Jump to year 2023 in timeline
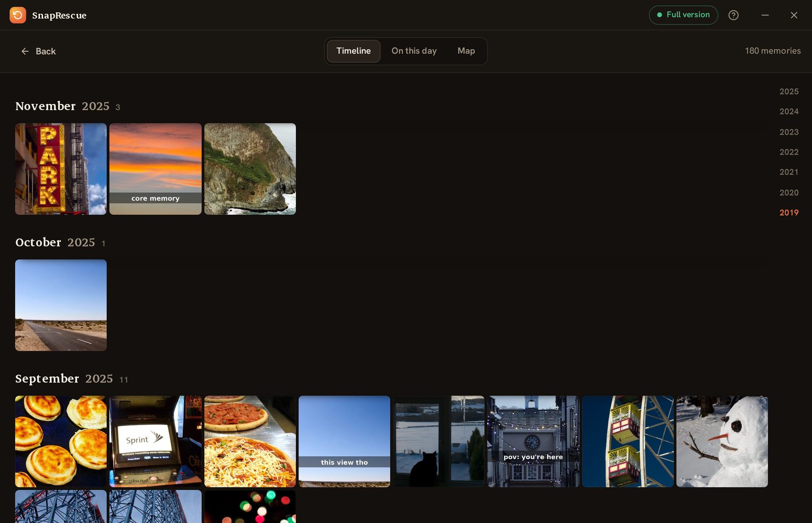The height and width of the screenshot is (523, 812). (789, 132)
